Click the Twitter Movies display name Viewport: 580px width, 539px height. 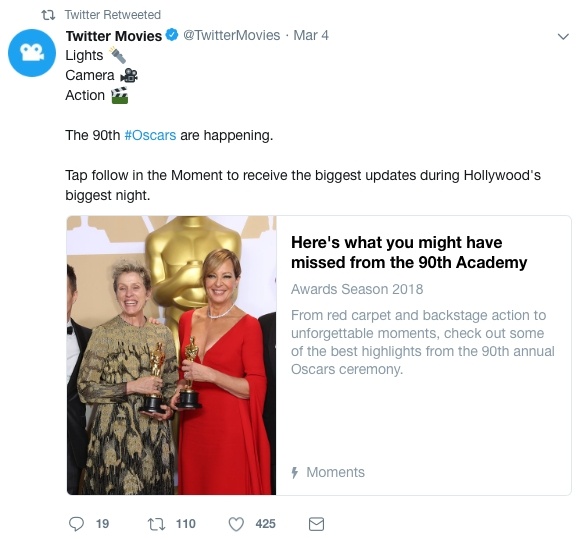(114, 36)
